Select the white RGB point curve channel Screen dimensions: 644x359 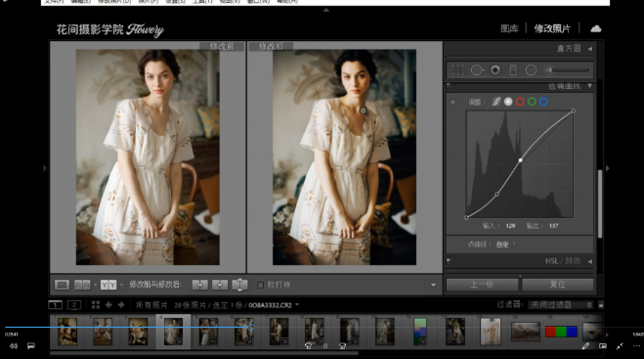point(508,102)
